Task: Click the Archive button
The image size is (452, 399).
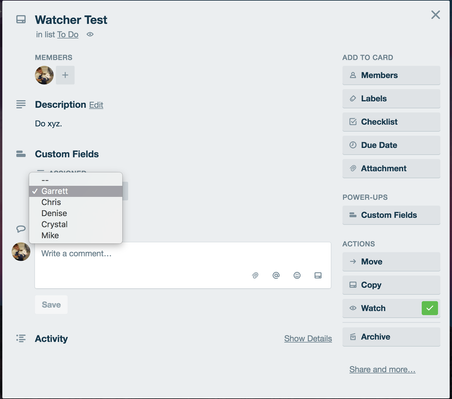Action: click(x=391, y=337)
